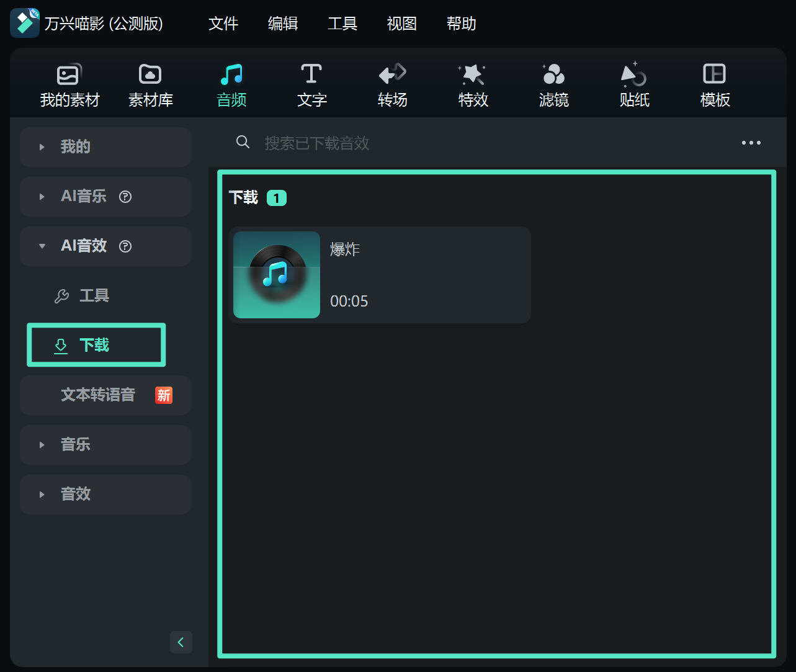
Task: Select the 文字 text panel
Action: 311,84
